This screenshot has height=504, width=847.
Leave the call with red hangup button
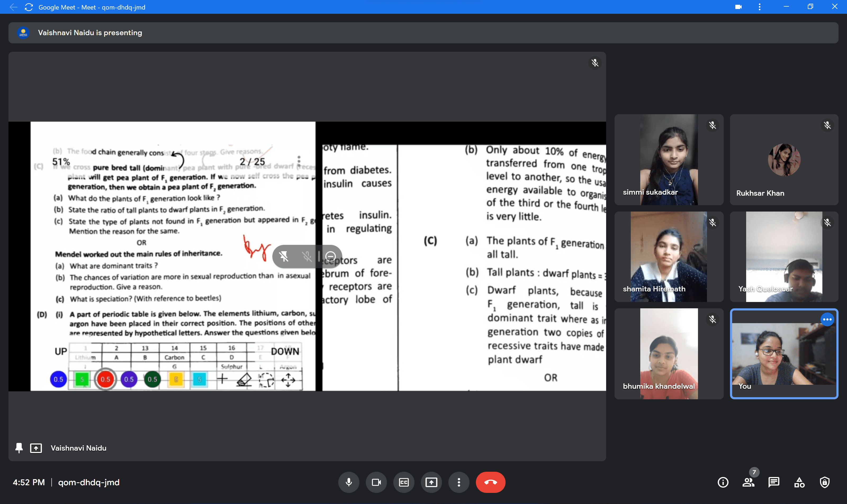coord(490,482)
